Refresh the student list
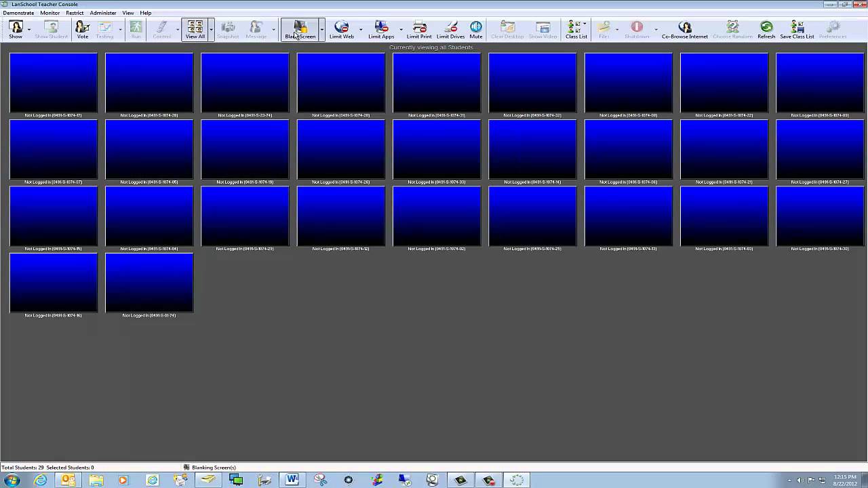This screenshot has height=488, width=868. click(x=766, y=29)
